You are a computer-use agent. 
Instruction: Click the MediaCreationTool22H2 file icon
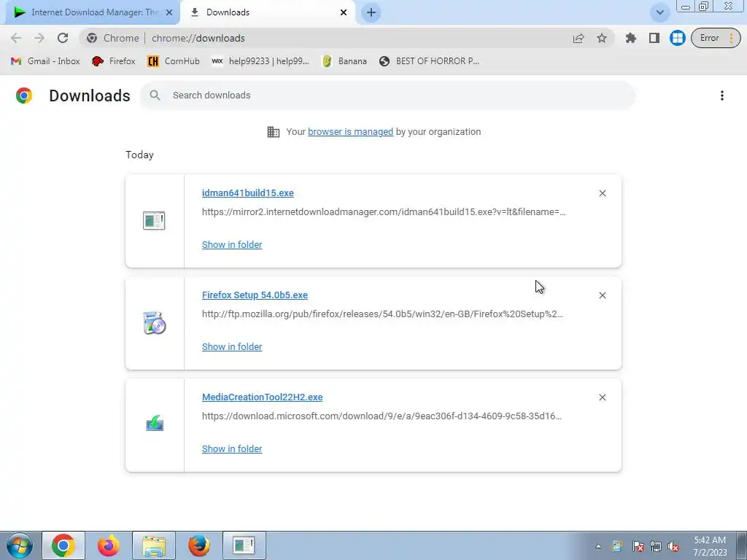click(155, 423)
